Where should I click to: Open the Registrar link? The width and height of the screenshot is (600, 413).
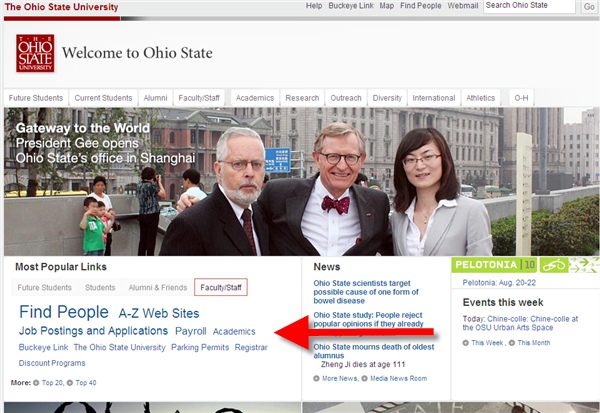point(251,347)
